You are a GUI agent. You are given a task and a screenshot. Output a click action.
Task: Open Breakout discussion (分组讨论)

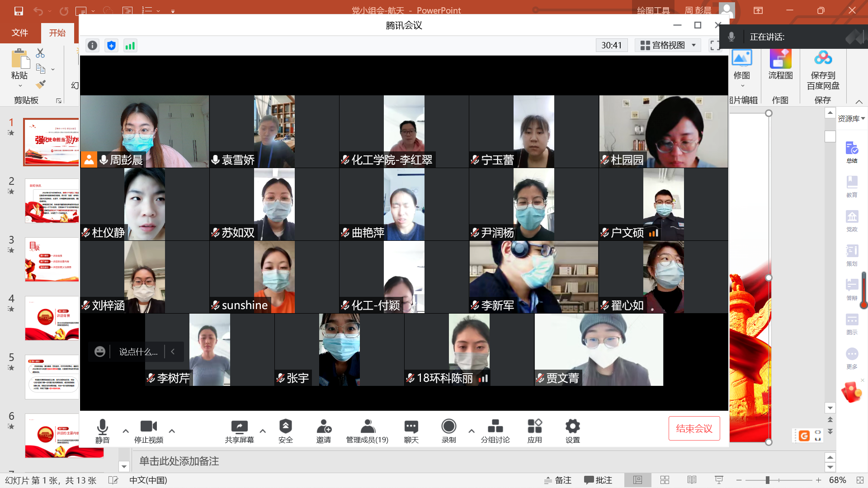495,431
